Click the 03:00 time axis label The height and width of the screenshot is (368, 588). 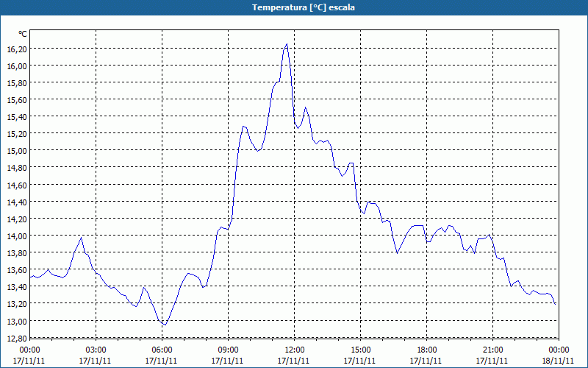click(x=96, y=350)
